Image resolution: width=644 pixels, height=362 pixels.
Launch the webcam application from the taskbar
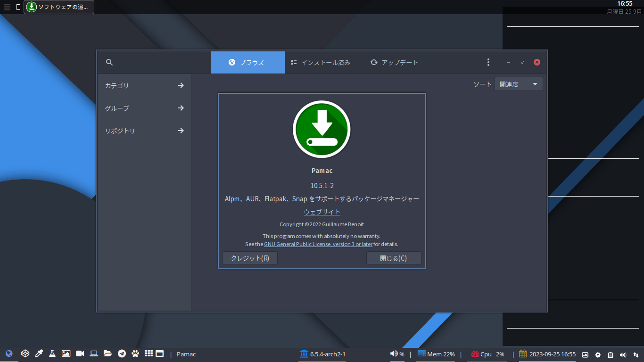tap(79, 354)
